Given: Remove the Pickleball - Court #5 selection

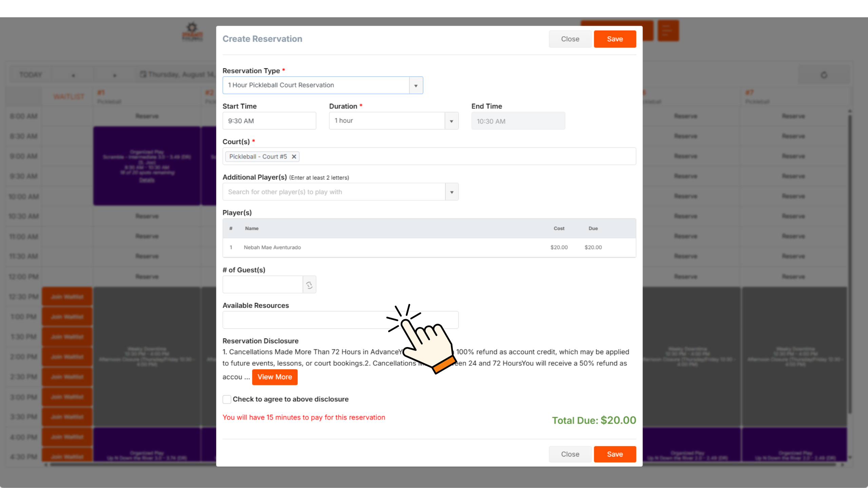Looking at the screenshot, I should point(294,157).
